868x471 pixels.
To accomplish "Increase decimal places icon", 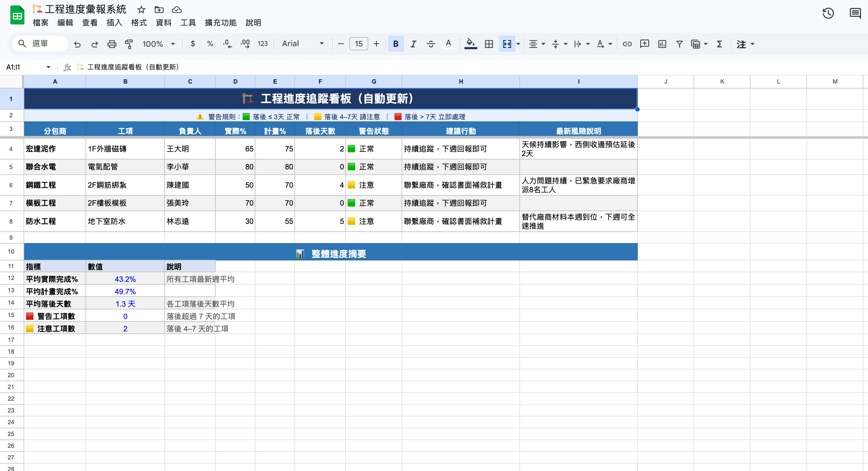I will pyautogui.click(x=245, y=44).
